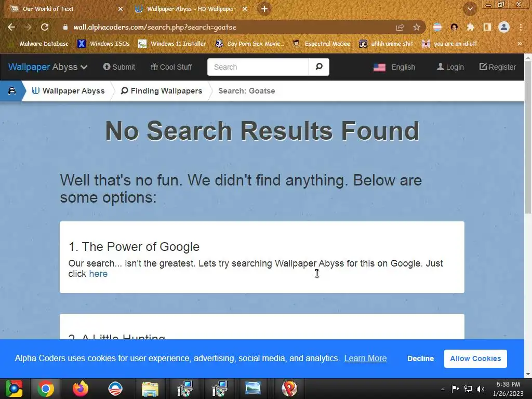Open the Chrome three-dot menu
This screenshot has height=399, width=532.
pyautogui.click(x=521, y=27)
